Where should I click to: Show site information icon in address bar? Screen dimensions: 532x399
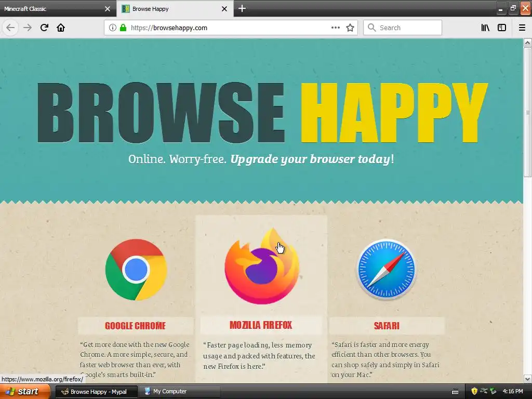click(113, 28)
